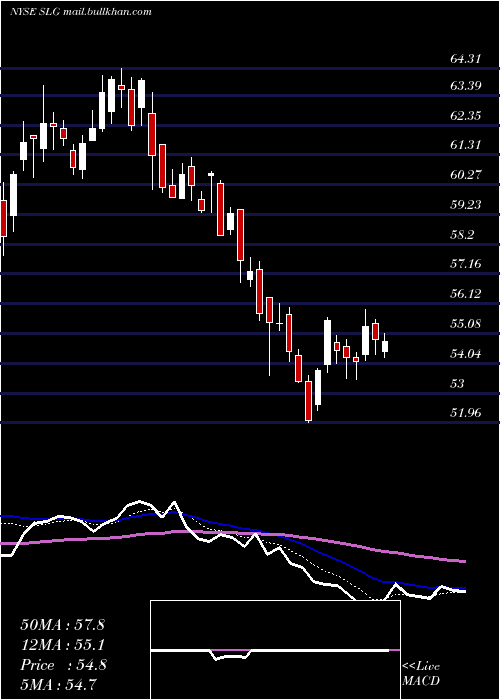Screen dimensions: 500x700
Task: Click the 50MA : 57.8 readout
Action: (x=62, y=625)
